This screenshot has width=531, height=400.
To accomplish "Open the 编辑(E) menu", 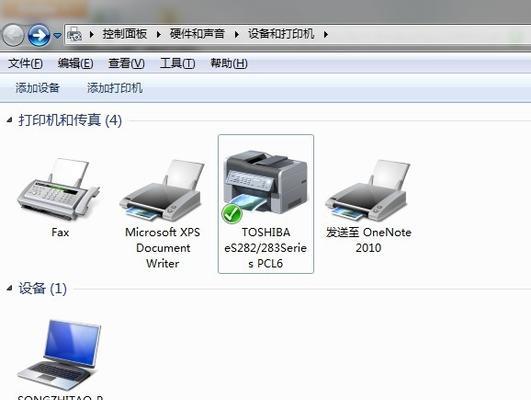I will click(75, 63).
